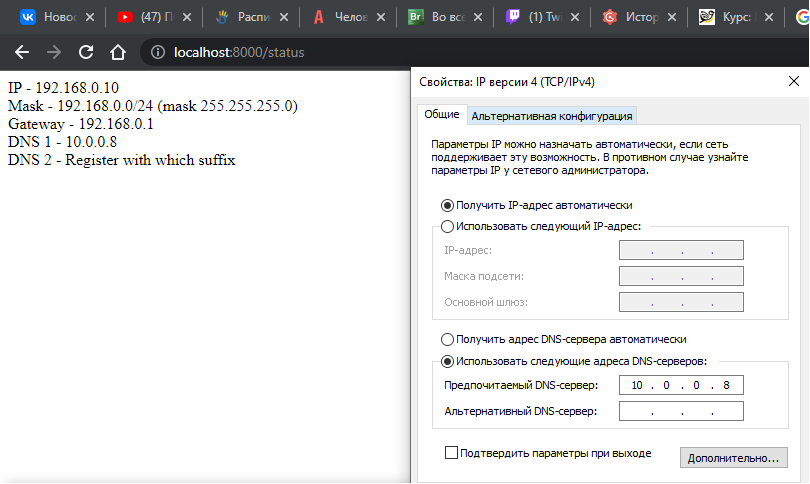810x484 pixels.
Task: Select 'Получить IP-адрес автоматически' radio button
Action: click(447, 205)
